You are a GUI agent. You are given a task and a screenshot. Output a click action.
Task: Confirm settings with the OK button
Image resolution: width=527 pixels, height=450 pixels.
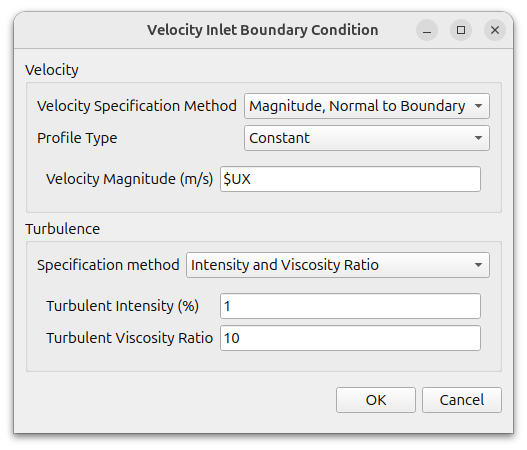tap(376, 400)
